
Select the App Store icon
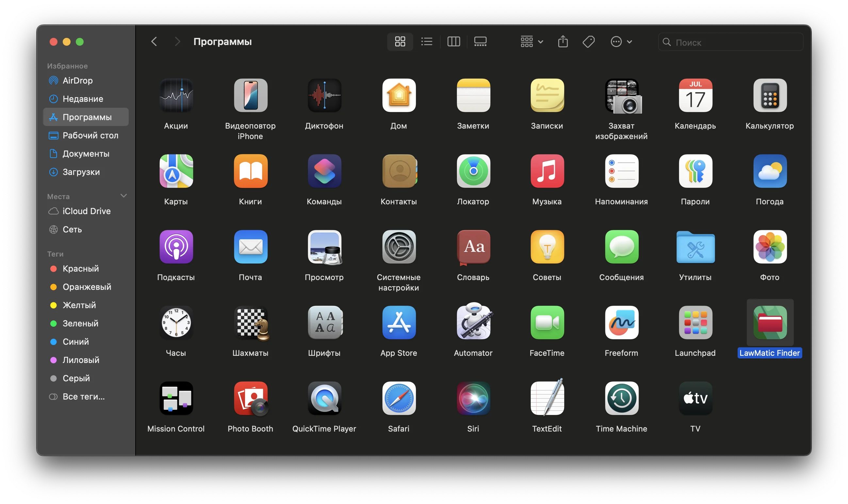point(399,323)
